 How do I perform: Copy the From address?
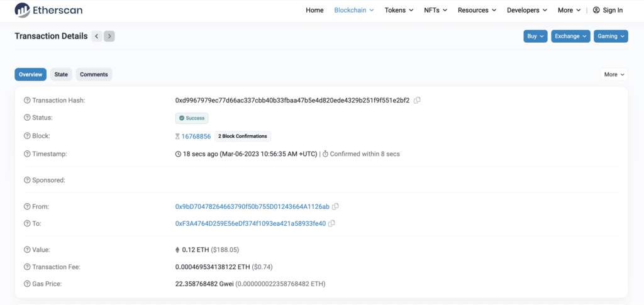(x=335, y=206)
